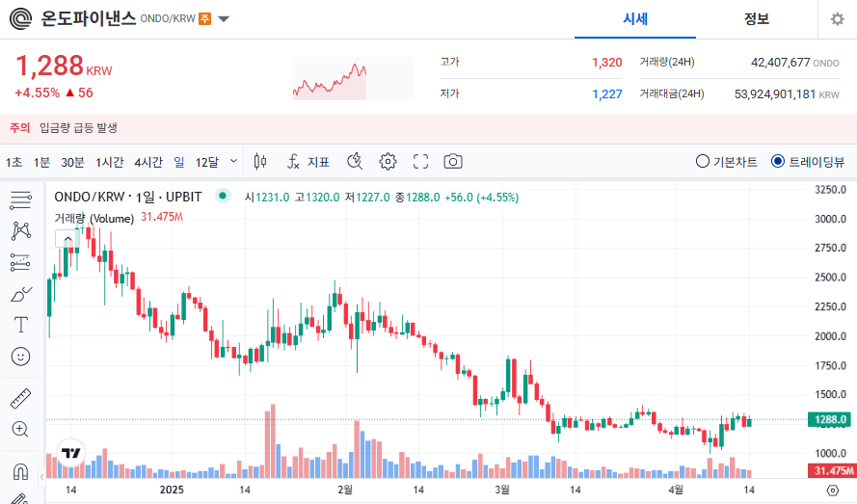
Task: Click the 2월 time axis label
Action: pyautogui.click(x=345, y=490)
